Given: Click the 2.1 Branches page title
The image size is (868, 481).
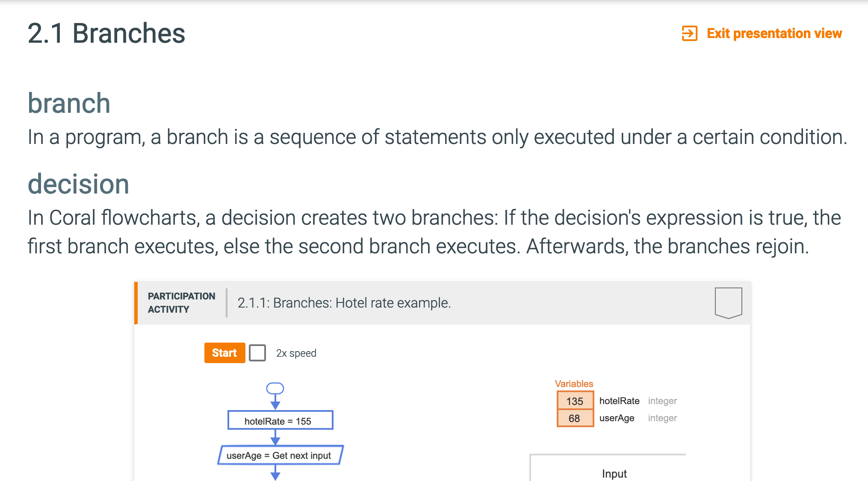Looking at the screenshot, I should (106, 33).
